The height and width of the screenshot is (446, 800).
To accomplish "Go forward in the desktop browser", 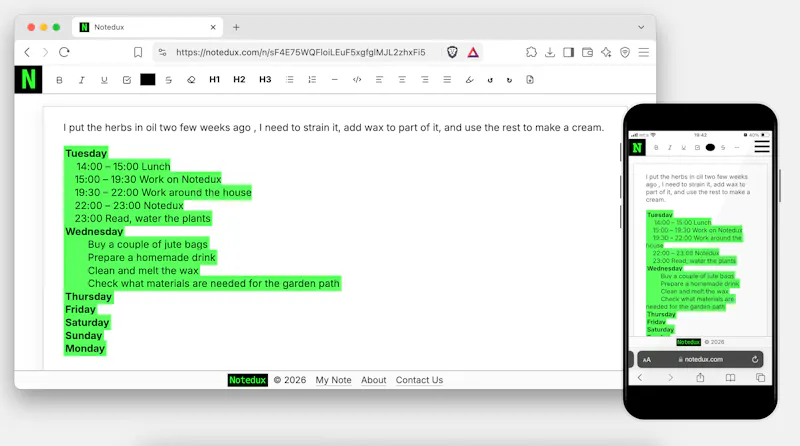I will coord(45,52).
